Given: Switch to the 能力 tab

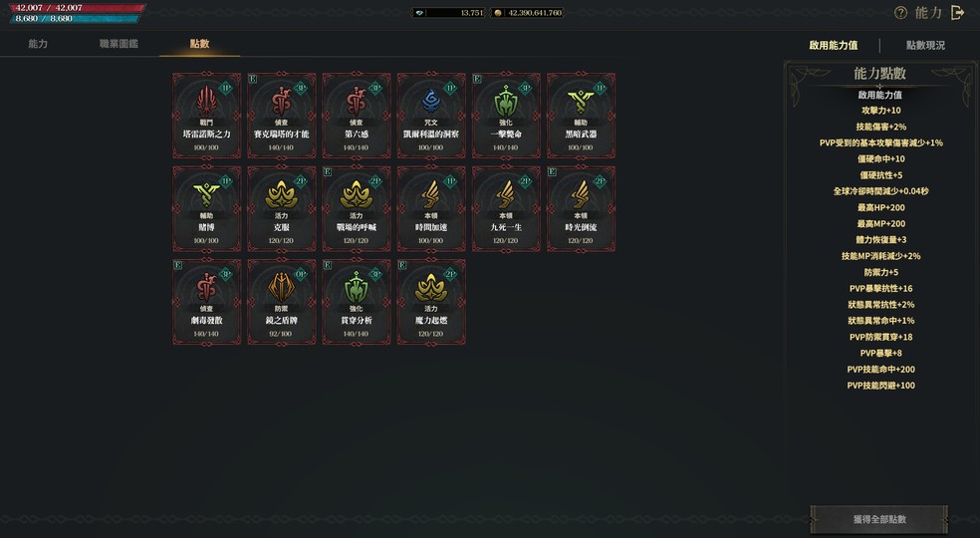Looking at the screenshot, I should click(38, 44).
